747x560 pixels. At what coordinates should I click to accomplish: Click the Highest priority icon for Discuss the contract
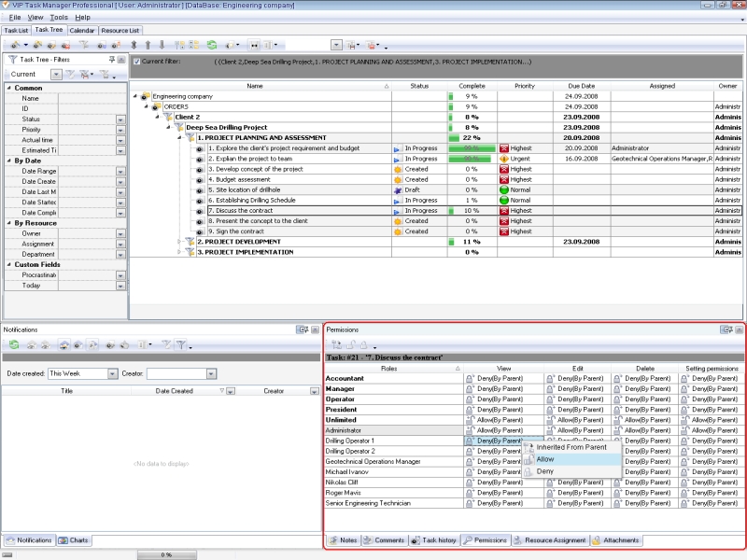pyautogui.click(x=504, y=211)
